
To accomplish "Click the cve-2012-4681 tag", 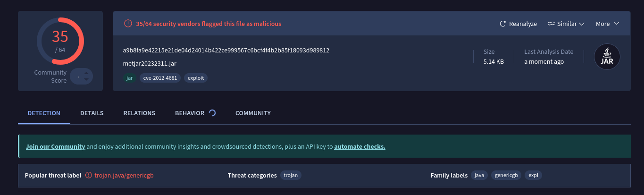I will 160,78.
